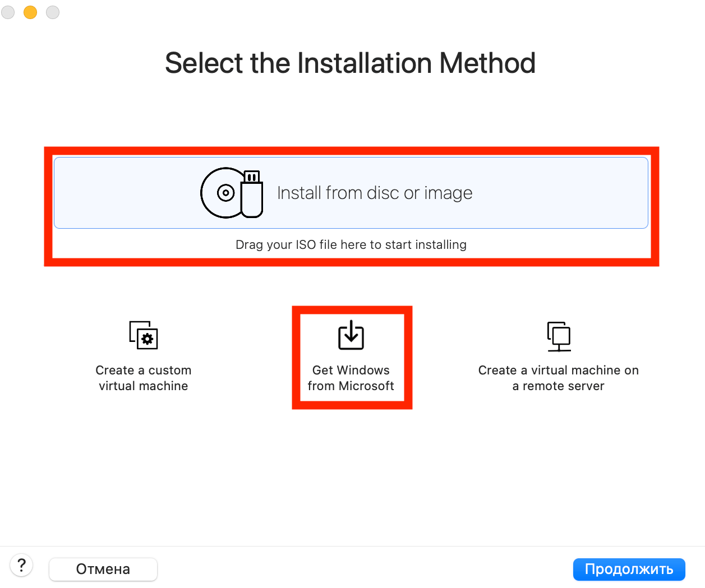Viewport: 705px width, 588px height.
Task: Choose "Create a virtual machine on a remote server"
Action: [x=559, y=378]
